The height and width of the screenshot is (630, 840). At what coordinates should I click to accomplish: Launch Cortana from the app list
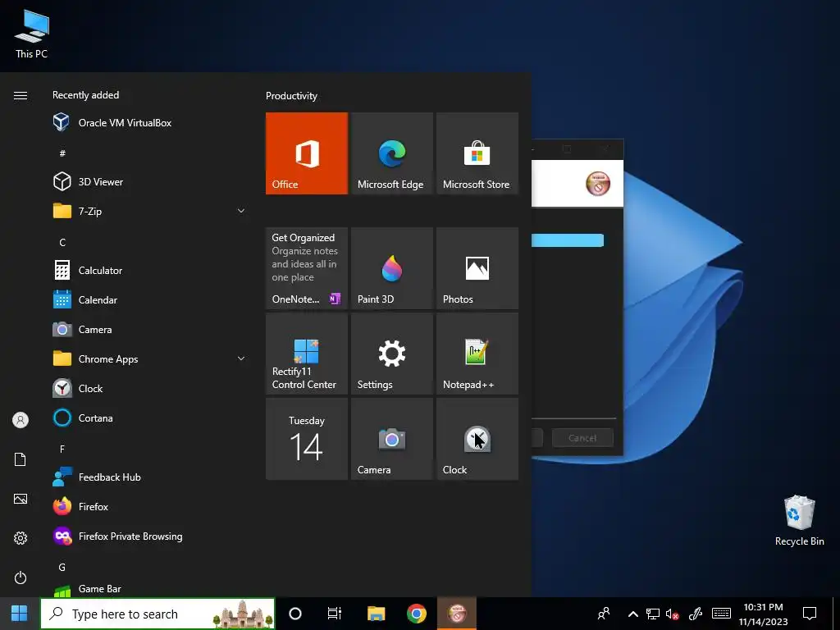click(x=149, y=418)
